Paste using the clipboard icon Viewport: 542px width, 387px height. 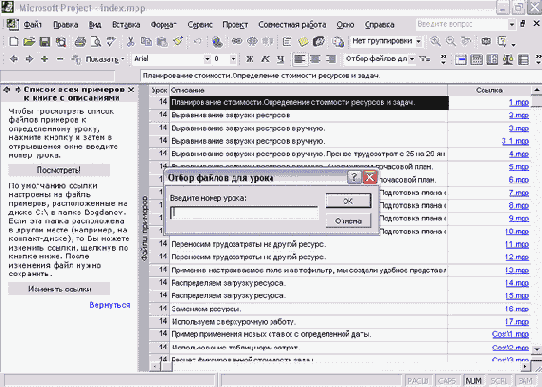pos(162,42)
